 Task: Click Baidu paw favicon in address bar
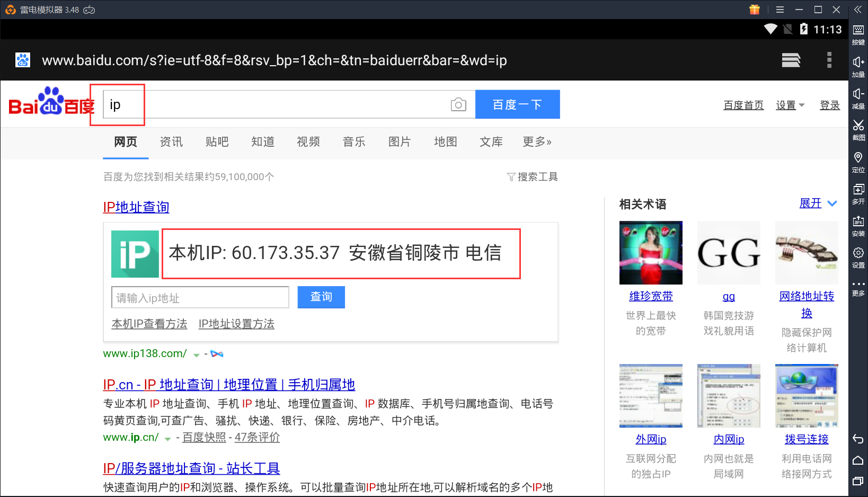[x=23, y=60]
